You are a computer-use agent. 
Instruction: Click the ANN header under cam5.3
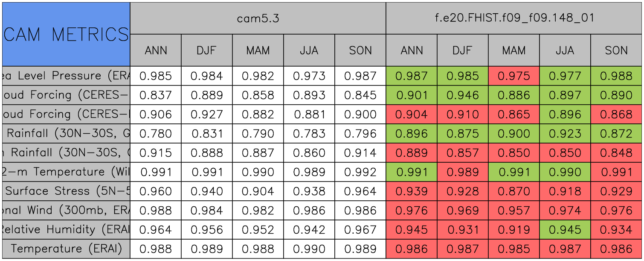click(156, 50)
